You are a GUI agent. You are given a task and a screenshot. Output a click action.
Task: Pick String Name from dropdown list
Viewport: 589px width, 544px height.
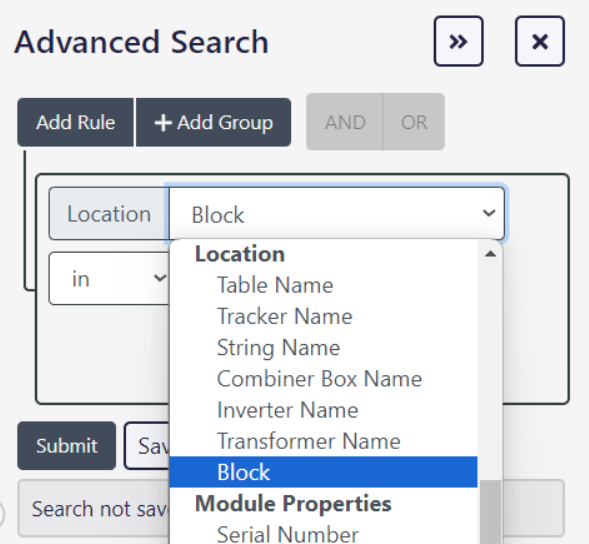click(278, 348)
